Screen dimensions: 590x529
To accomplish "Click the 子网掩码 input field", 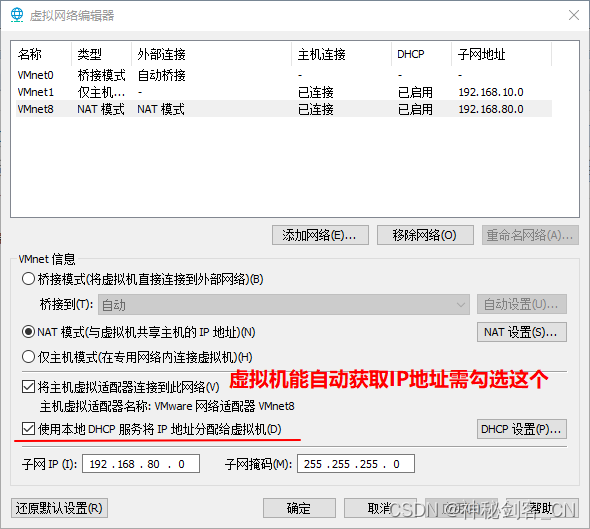I will click(x=356, y=464).
